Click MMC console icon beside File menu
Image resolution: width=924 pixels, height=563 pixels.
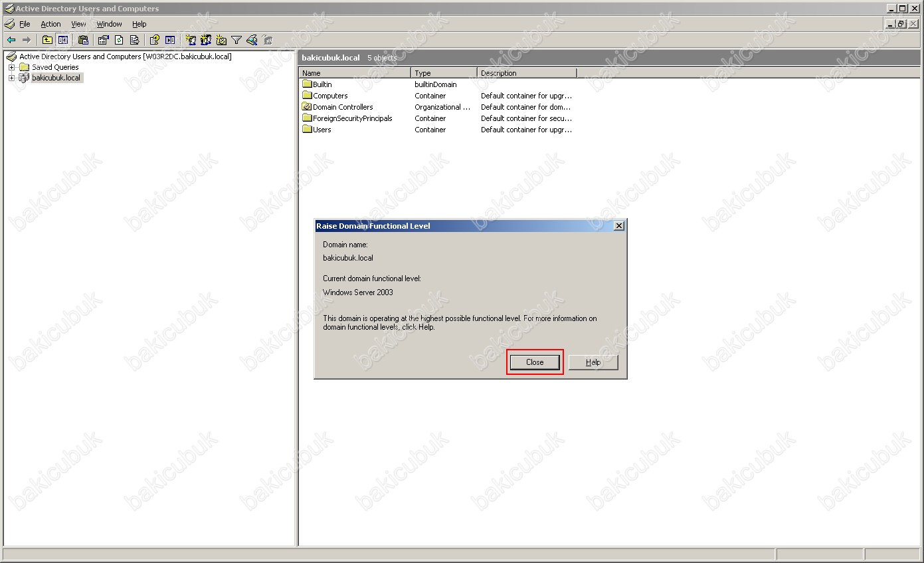9,24
